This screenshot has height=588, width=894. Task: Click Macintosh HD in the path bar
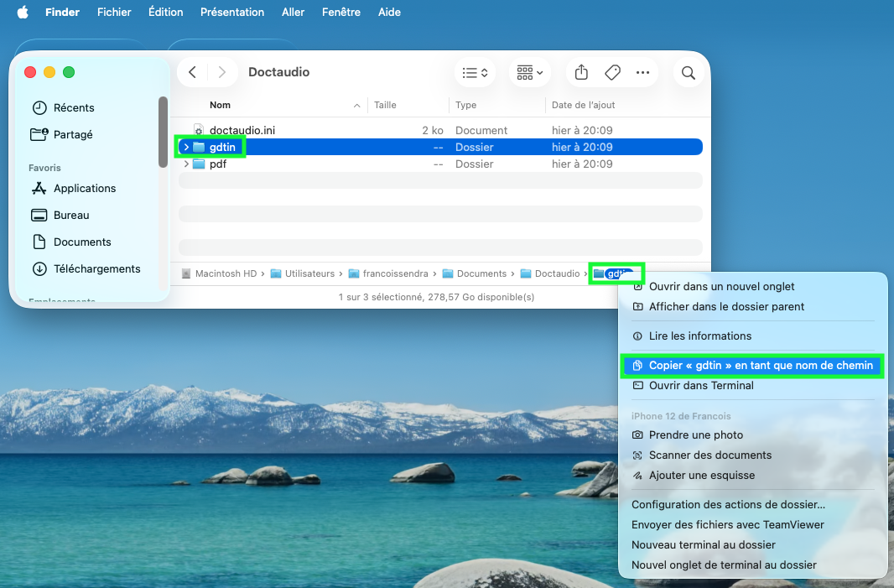pos(220,273)
